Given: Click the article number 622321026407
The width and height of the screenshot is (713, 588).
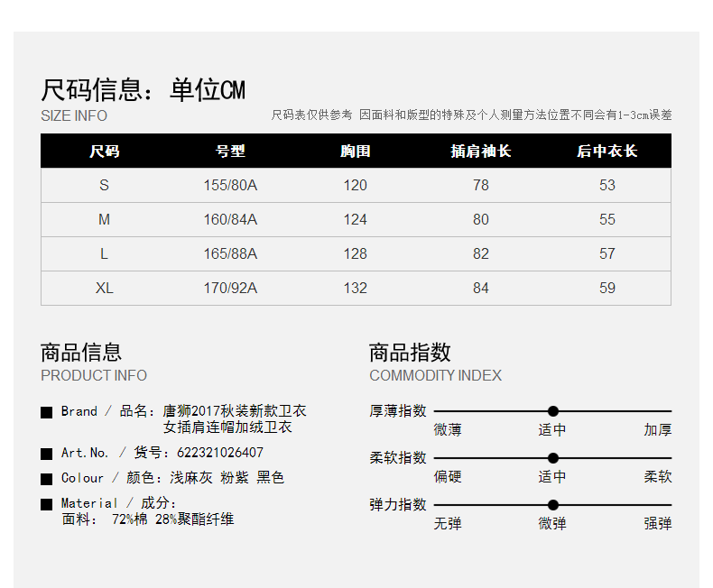Looking at the screenshot, I should click(x=220, y=453).
